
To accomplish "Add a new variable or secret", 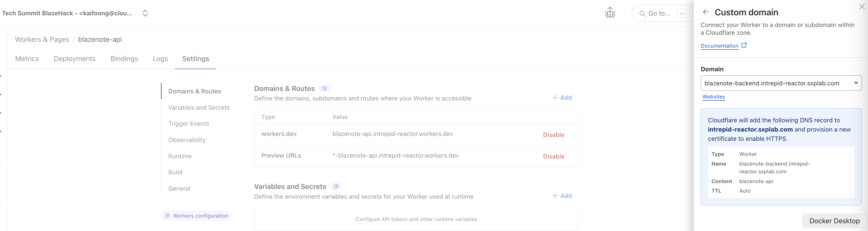I will pos(562,196).
